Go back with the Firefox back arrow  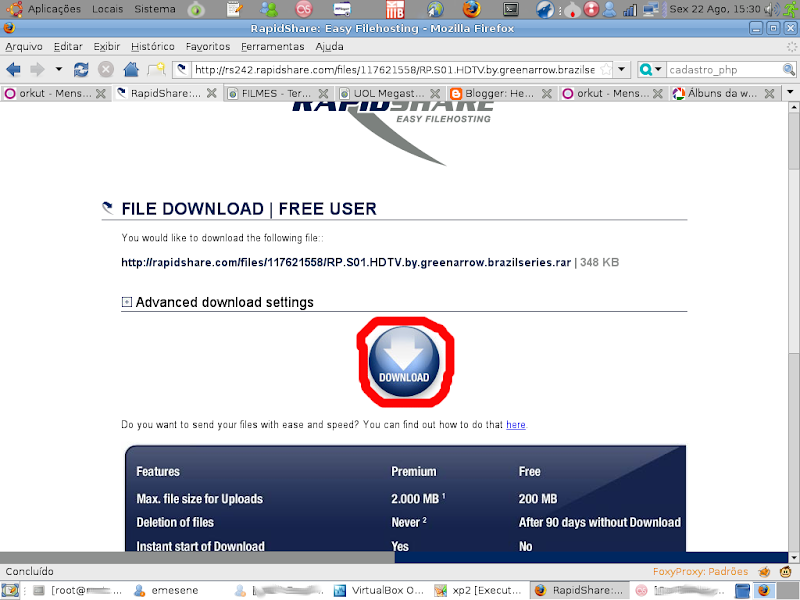click(x=13, y=69)
